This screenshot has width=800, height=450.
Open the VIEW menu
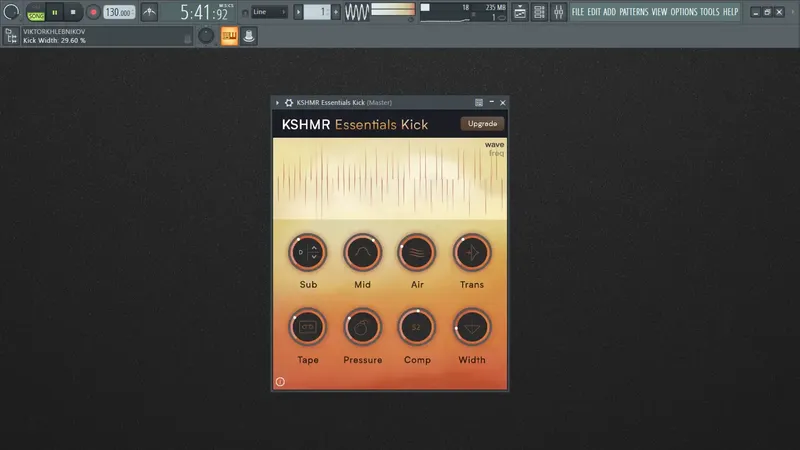(x=659, y=11)
